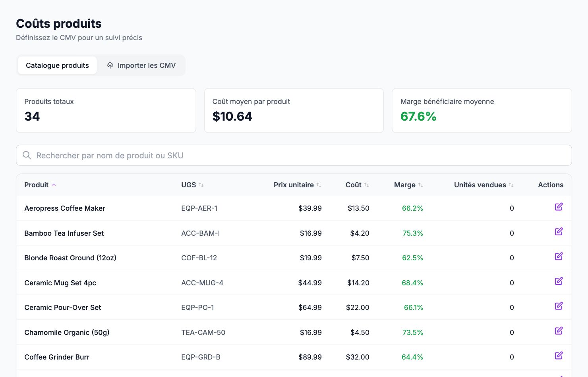Select the 75.3% margin value
The image size is (588, 377).
point(413,233)
